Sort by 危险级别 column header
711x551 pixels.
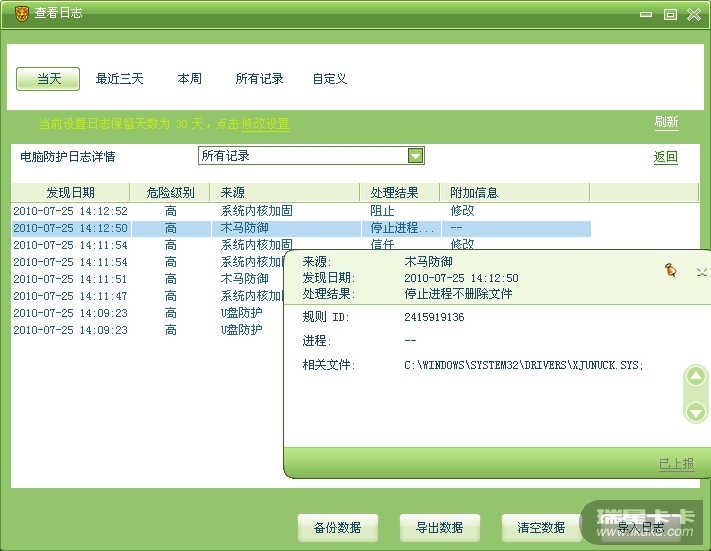tap(170, 193)
